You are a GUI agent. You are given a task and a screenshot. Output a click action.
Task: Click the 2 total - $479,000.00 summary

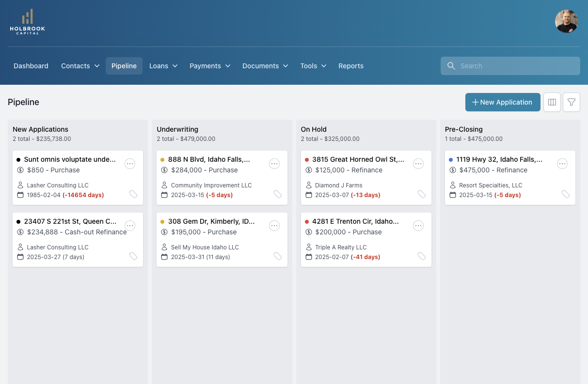point(186,138)
